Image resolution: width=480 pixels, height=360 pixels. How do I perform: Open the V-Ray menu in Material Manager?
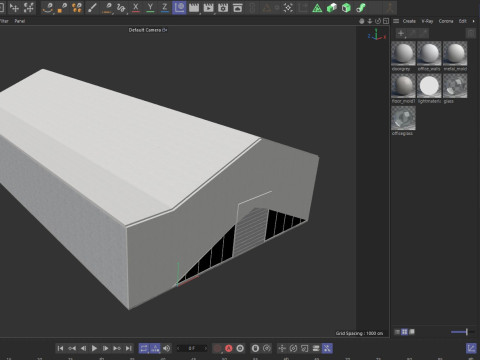click(x=427, y=21)
